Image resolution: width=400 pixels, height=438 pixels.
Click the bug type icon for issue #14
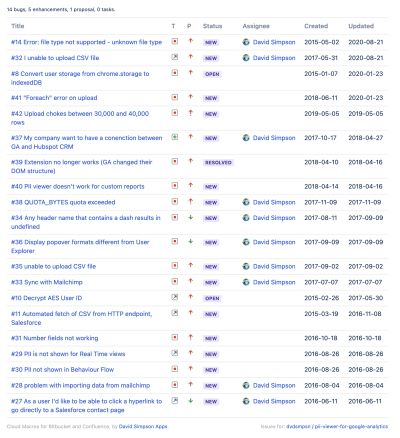(x=175, y=42)
